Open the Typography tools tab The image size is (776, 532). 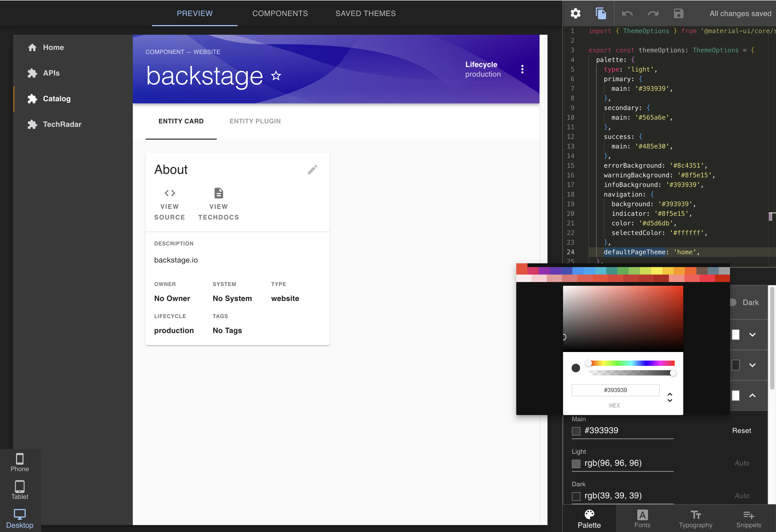695,519
